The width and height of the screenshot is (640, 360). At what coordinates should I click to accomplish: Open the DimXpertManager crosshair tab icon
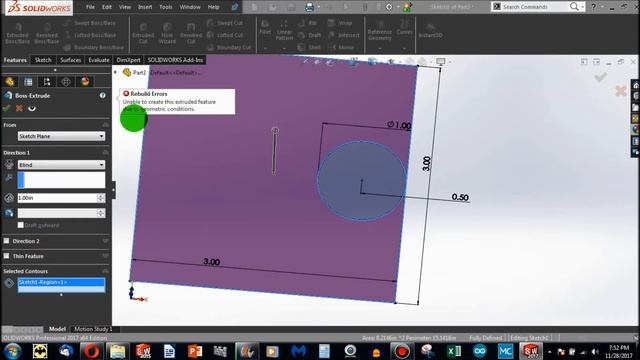66,82
